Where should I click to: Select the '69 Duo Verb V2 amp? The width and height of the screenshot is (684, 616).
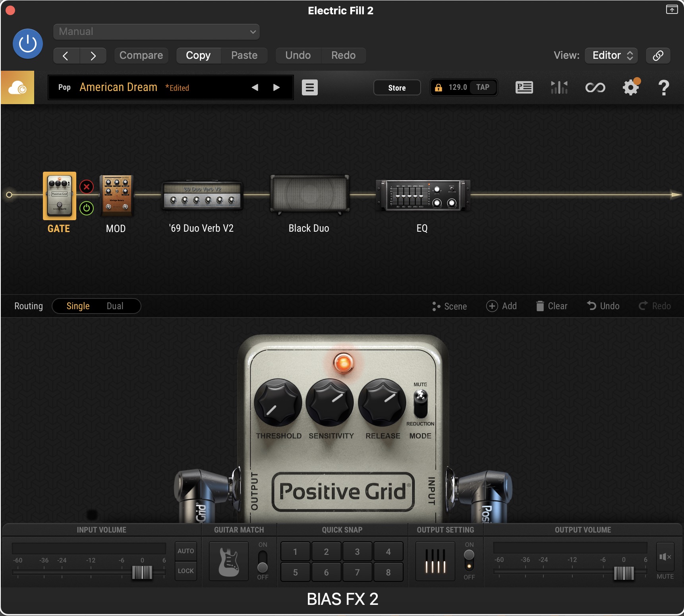click(202, 196)
